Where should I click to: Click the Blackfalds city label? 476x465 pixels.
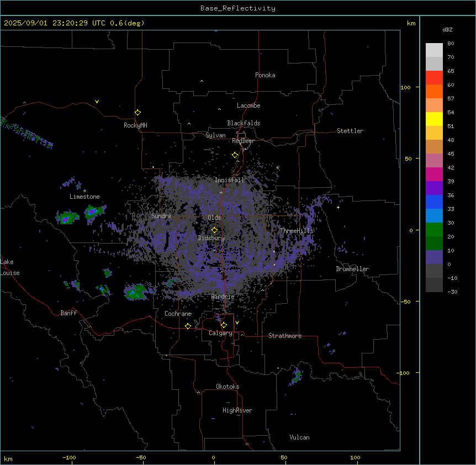[244, 123]
